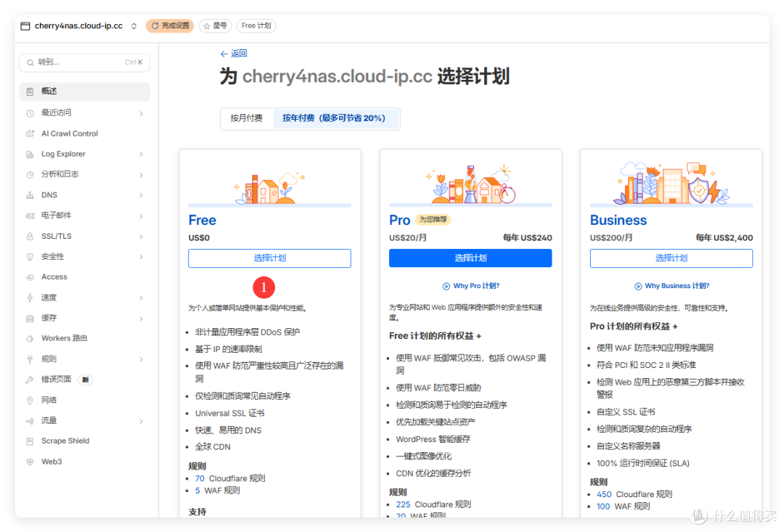Expand the 规则 chevron
Screen dimensions: 784x532
pyautogui.click(x=141, y=359)
